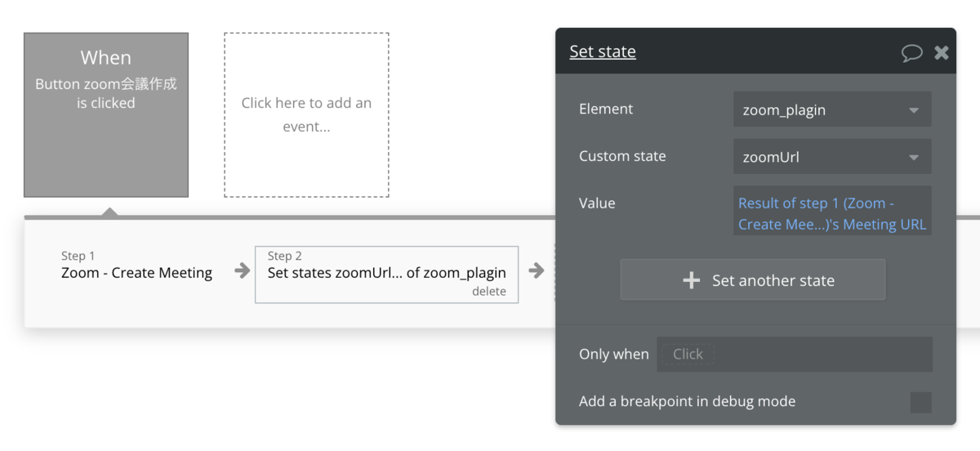Close the Set state panel

pos(942,52)
